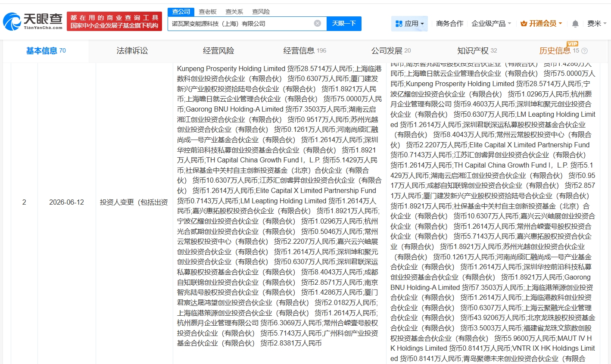
Task: Click the 开通会员 crown icon
Action: tap(524, 24)
